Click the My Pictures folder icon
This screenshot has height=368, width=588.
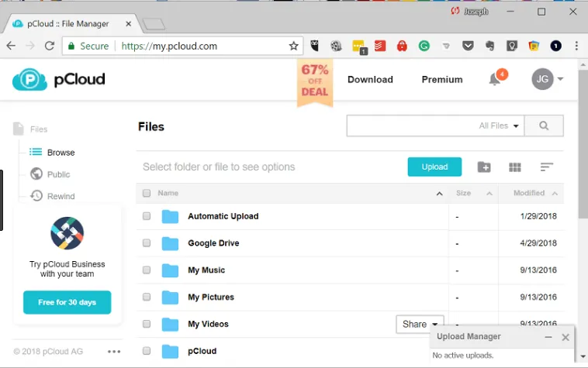(x=170, y=297)
